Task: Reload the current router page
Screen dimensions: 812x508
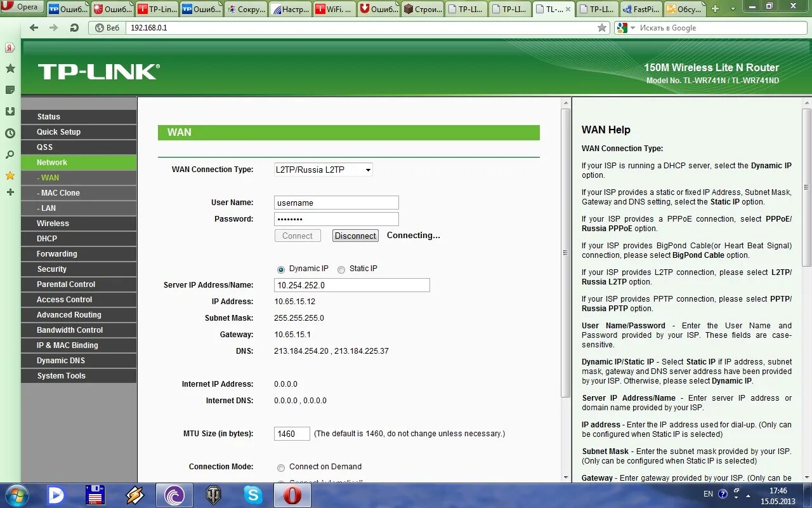Action: pos(74,28)
